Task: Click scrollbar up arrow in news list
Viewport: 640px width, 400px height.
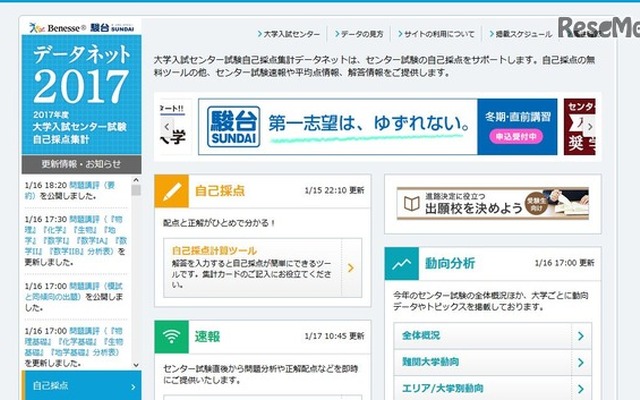Action: click(136, 180)
